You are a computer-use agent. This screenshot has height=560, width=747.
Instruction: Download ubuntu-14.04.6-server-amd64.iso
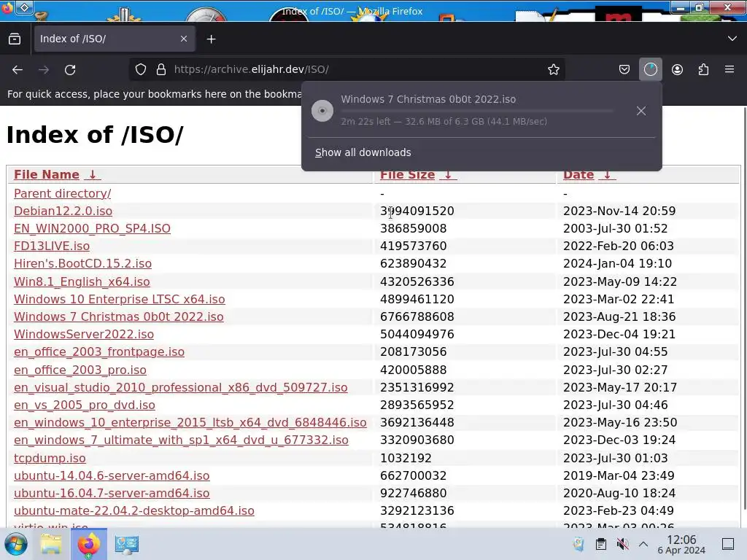pos(112,475)
